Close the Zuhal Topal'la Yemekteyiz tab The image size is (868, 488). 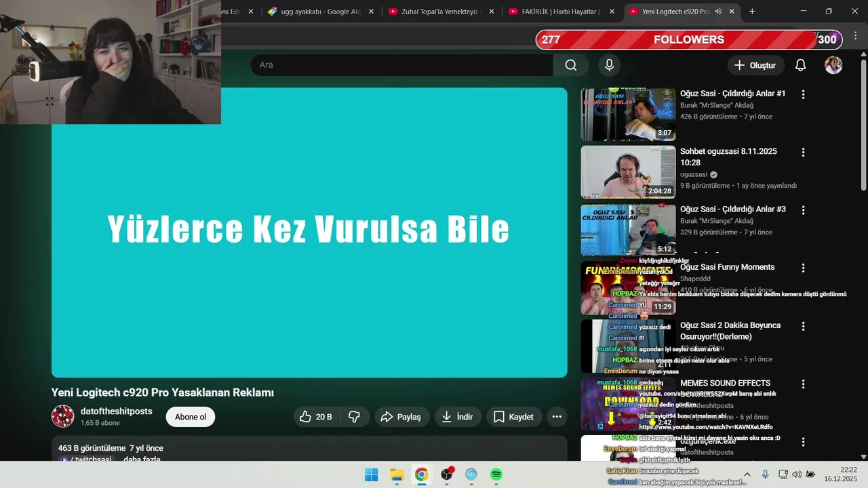pyautogui.click(x=492, y=12)
